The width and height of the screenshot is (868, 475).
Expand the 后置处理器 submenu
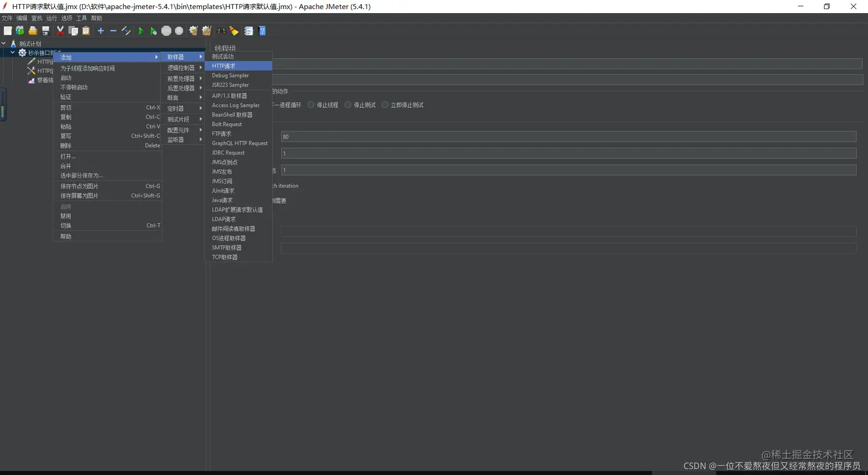184,88
